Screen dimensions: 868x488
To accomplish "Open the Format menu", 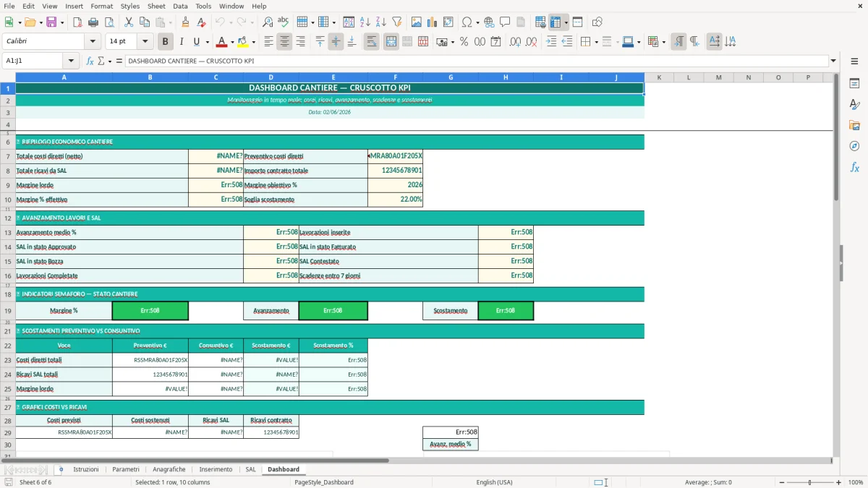I will (x=101, y=6).
